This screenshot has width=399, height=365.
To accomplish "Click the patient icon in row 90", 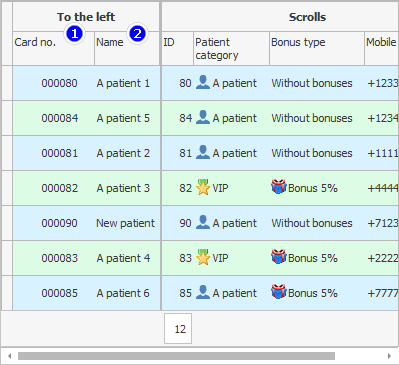I will pos(203,222).
